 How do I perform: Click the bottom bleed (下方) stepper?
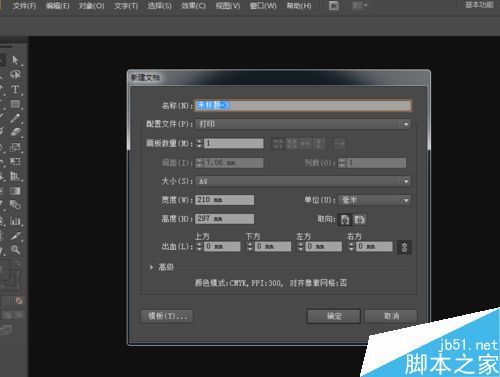click(x=250, y=247)
